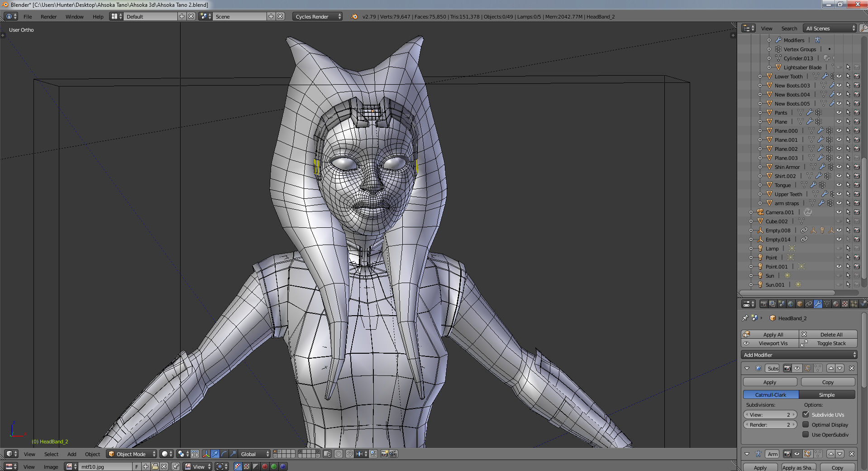Click the Subsurf modifier Copy button
This screenshot has width=868, height=471.
click(x=828, y=382)
